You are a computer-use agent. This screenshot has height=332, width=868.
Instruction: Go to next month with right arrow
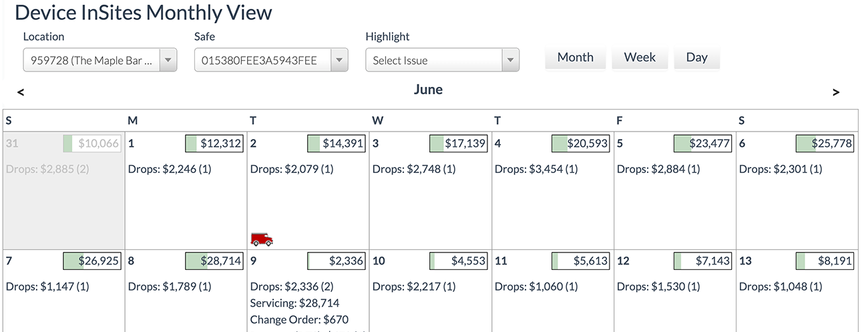[836, 92]
